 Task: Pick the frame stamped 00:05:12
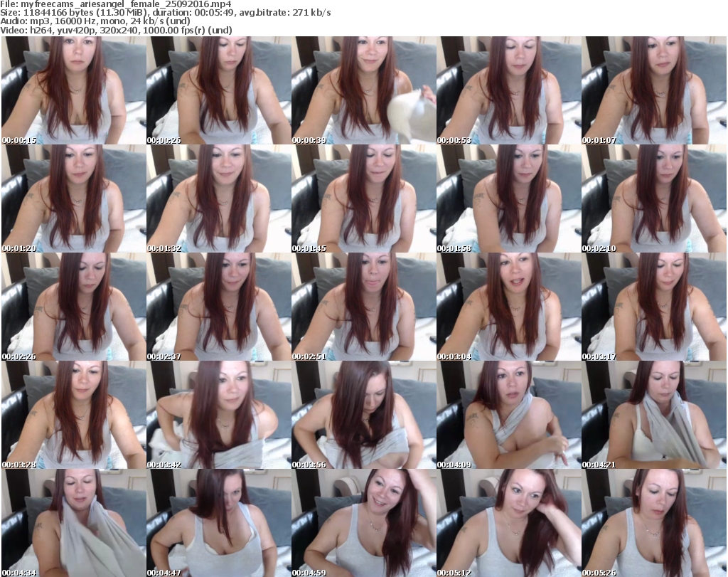click(509, 523)
